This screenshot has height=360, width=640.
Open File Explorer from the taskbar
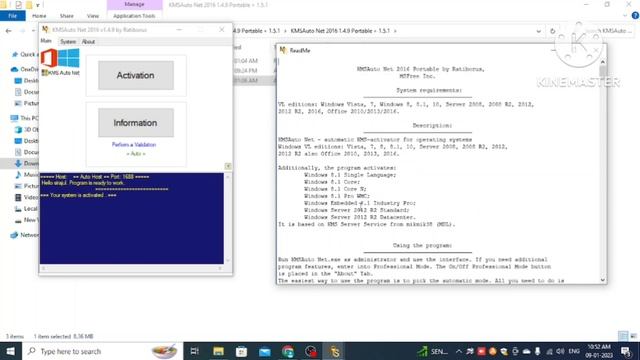click(218, 351)
